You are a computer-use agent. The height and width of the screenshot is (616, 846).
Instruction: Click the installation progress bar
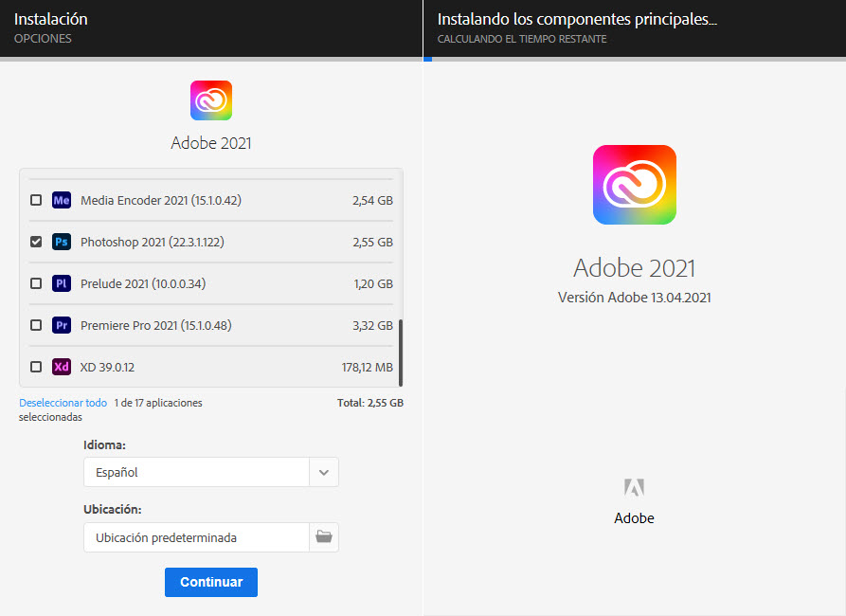635,59
